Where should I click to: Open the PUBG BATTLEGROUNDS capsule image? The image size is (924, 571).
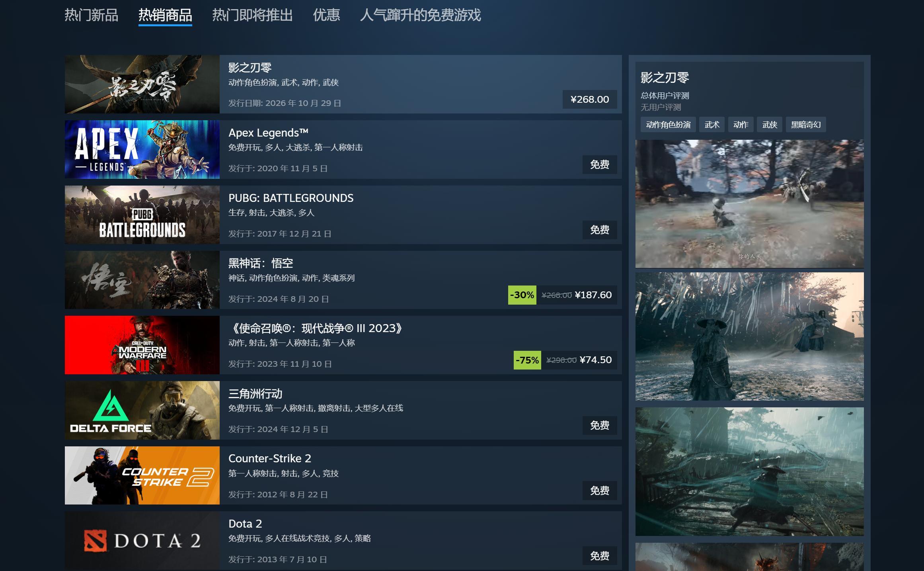(x=142, y=215)
